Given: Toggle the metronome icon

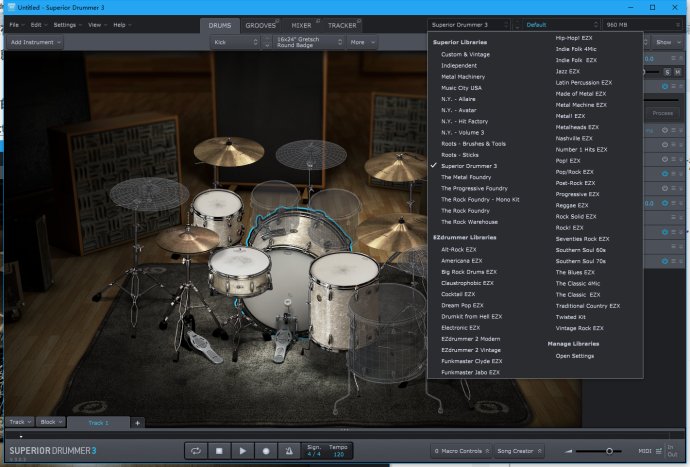Looking at the screenshot, I should pyautogui.click(x=289, y=451).
